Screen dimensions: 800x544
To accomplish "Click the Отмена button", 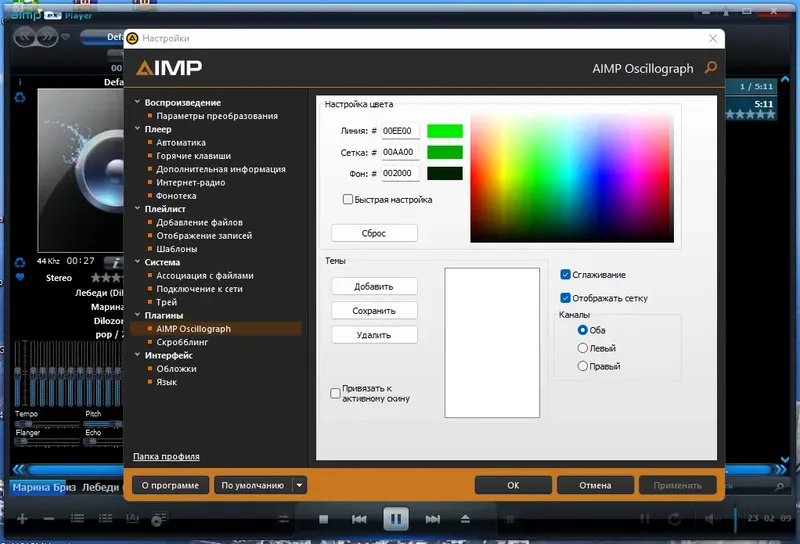I will (x=595, y=485).
